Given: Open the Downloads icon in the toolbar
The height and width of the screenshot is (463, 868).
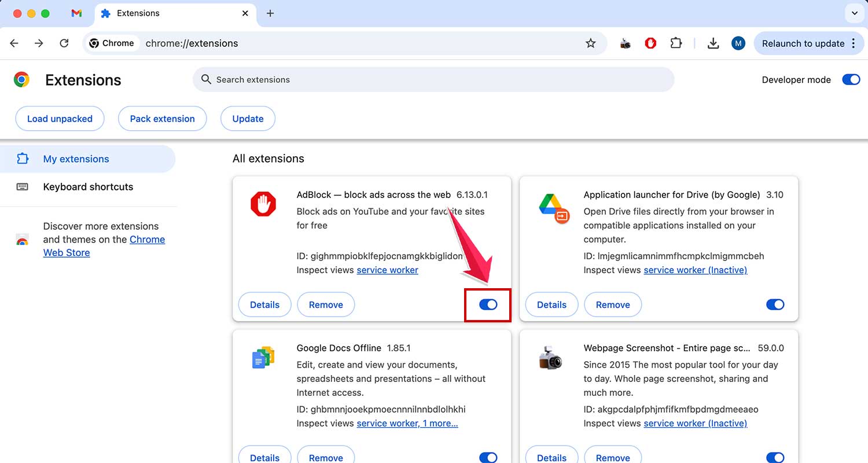Looking at the screenshot, I should coord(713,43).
